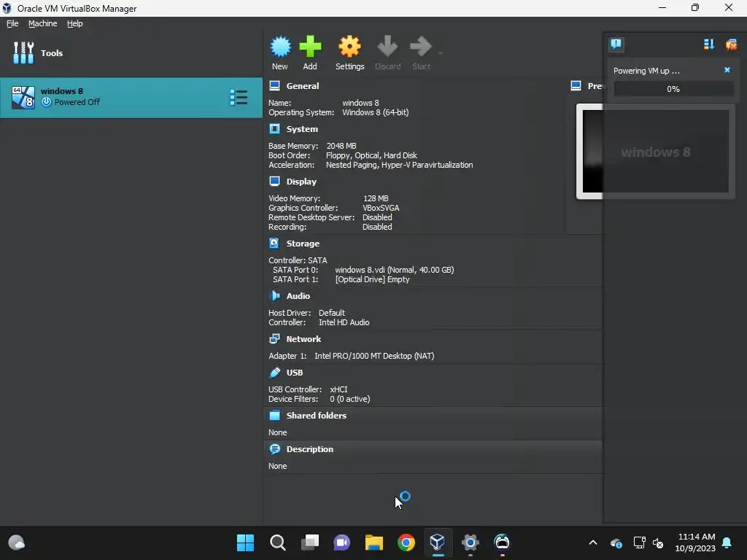The width and height of the screenshot is (747, 560).
Task: Click the 2048 MB base memory value
Action: 341,146
